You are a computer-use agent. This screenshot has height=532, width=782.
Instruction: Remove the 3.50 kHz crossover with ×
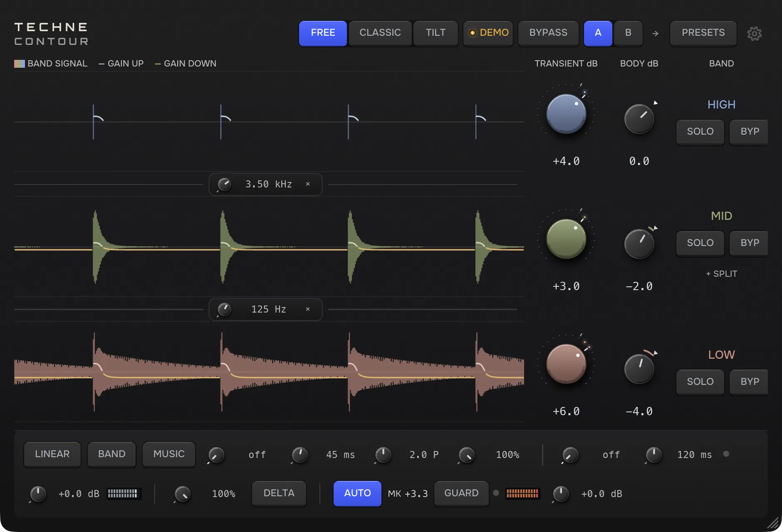[x=308, y=184]
